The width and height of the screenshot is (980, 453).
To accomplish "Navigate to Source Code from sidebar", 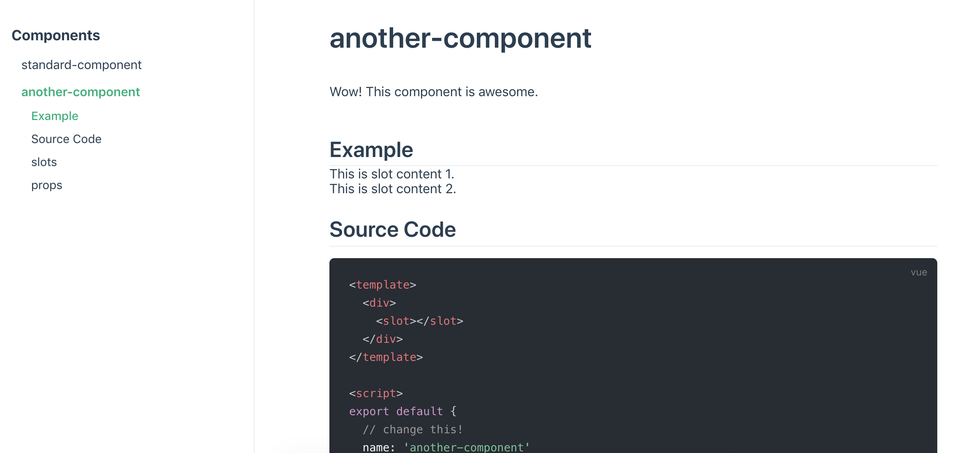I will pyautogui.click(x=66, y=139).
